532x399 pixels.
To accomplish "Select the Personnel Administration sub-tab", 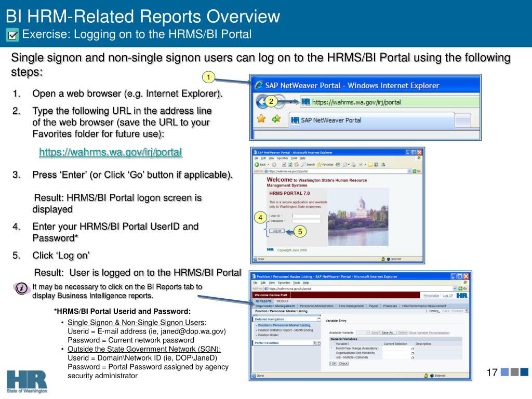I will coord(316,306).
